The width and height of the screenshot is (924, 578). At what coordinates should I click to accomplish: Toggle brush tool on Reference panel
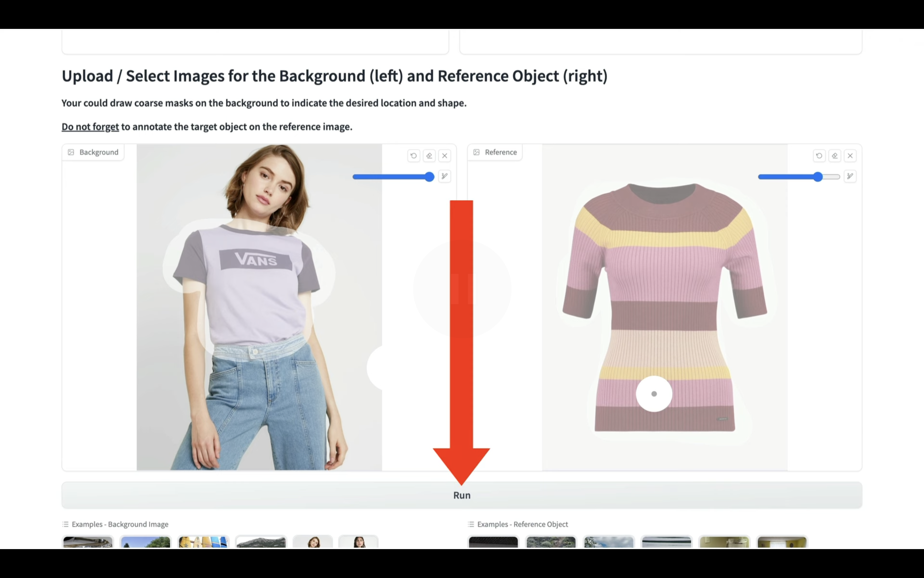[850, 176]
